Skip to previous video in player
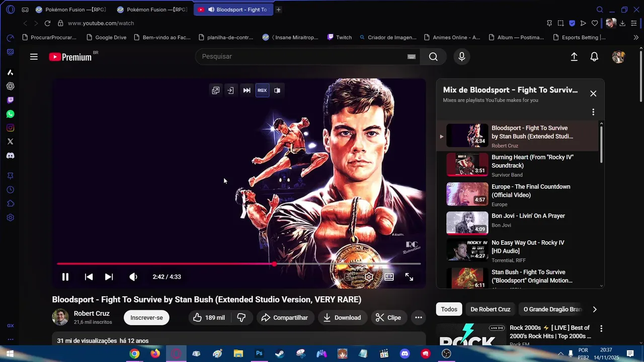Image resolution: width=644 pixels, height=362 pixels. click(x=89, y=277)
